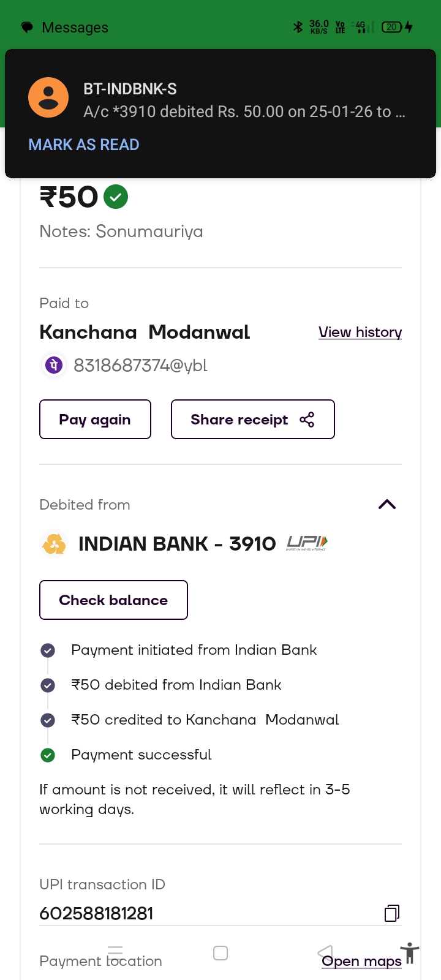The height and width of the screenshot is (980, 441).
Task: Tap the PhonePe icon beside UPI ID
Action: (53, 365)
